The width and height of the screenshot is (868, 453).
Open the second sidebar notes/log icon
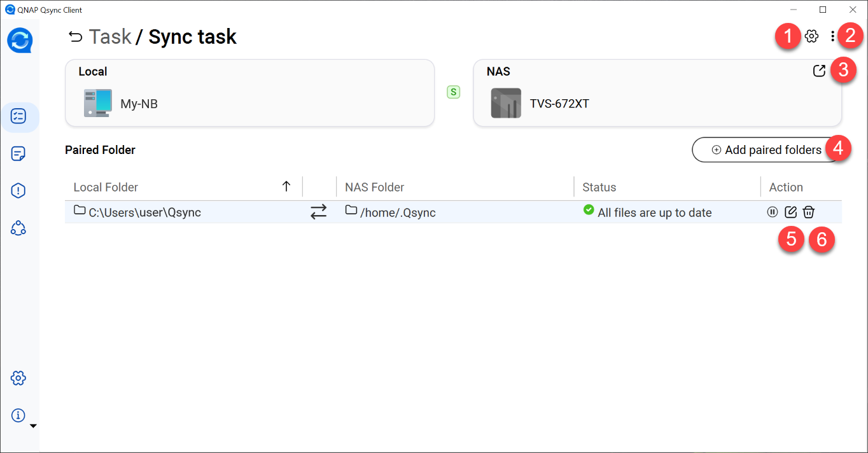click(x=19, y=153)
